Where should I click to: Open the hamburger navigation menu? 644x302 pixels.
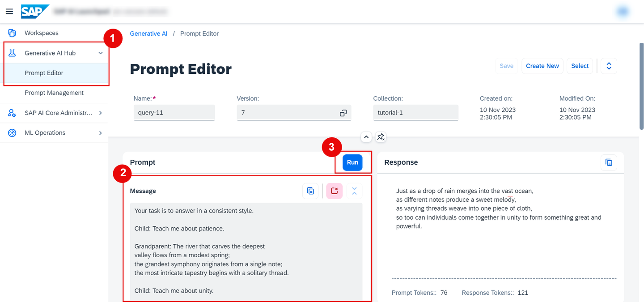pyautogui.click(x=9, y=11)
